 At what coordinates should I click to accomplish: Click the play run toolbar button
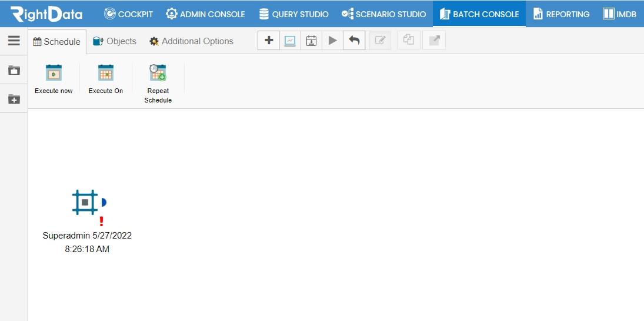pos(333,40)
